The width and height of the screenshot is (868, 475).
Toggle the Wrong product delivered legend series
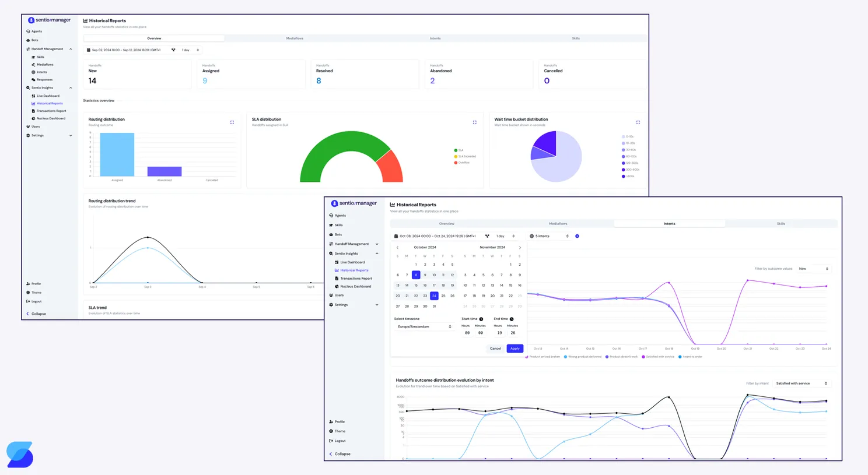583,357
